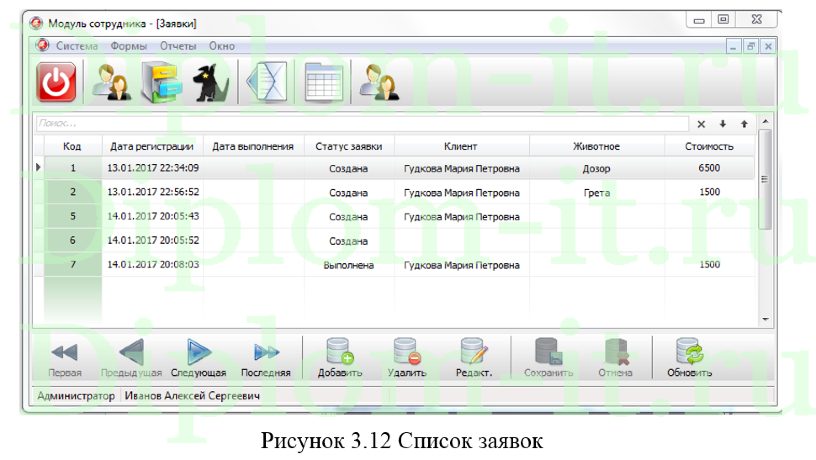Screen dimensions: 816x460
Task: Click date 13.01.2017 22:56:52
Action: tap(153, 191)
